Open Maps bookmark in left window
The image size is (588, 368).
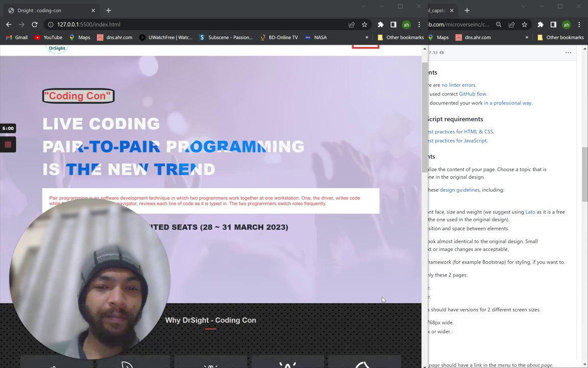click(80, 37)
